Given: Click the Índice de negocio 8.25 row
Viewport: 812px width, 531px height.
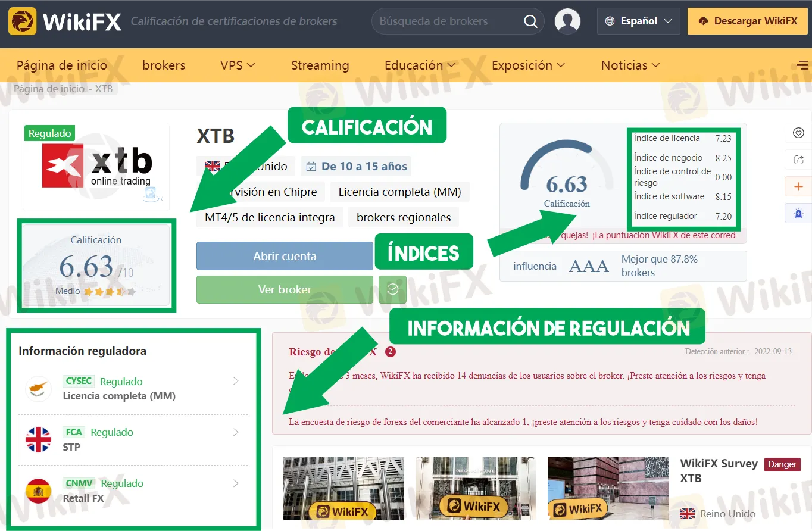Looking at the screenshot, I should tap(683, 158).
